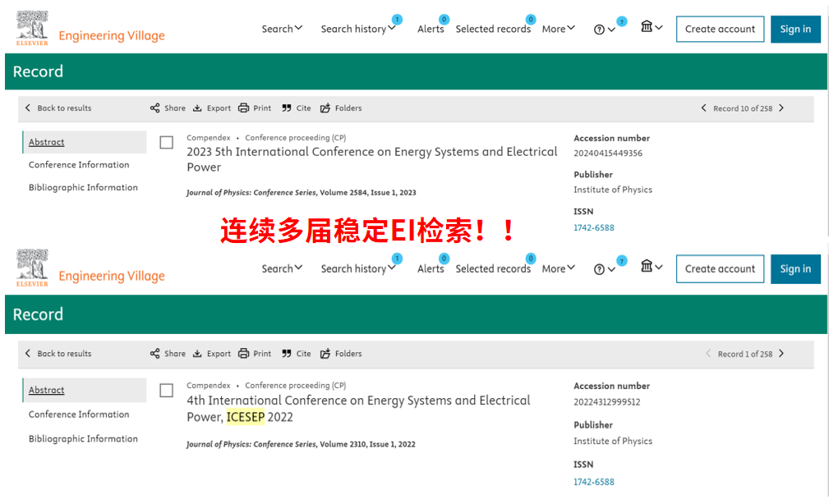Click Sign in in the bottom header

tap(795, 269)
